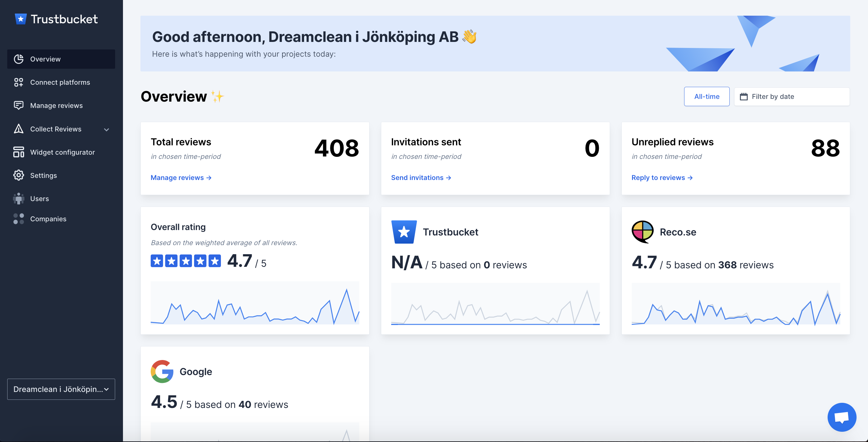This screenshot has height=442, width=868.
Task: Click the Widget configurator layout icon
Action: (x=18, y=152)
